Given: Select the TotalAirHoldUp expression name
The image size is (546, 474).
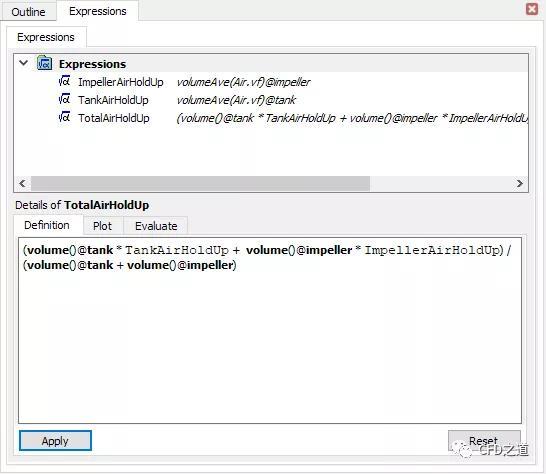Looking at the screenshot, I should pyautogui.click(x=114, y=118).
